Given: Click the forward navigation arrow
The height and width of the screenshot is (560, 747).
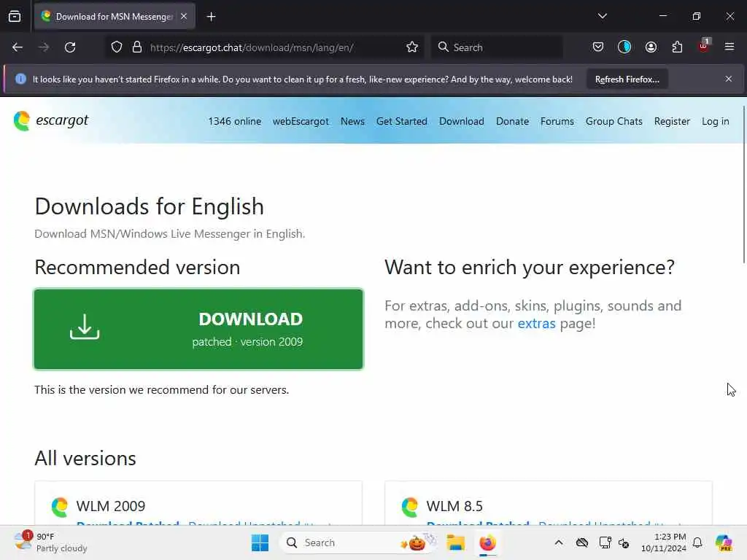Looking at the screenshot, I should (x=44, y=47).
